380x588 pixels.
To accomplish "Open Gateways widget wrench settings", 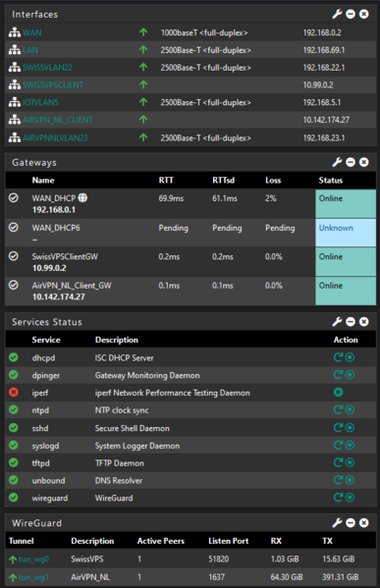I will (x=337, y=162).
